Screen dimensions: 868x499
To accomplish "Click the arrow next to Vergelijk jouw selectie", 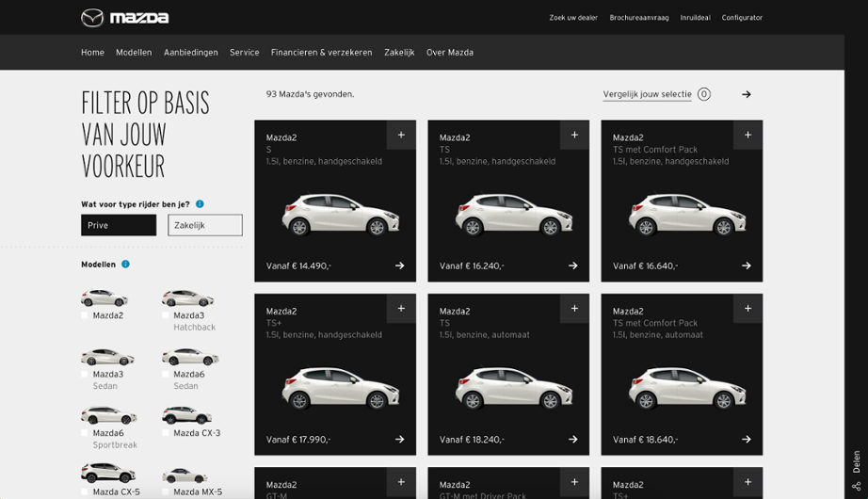I will point(747,95).
